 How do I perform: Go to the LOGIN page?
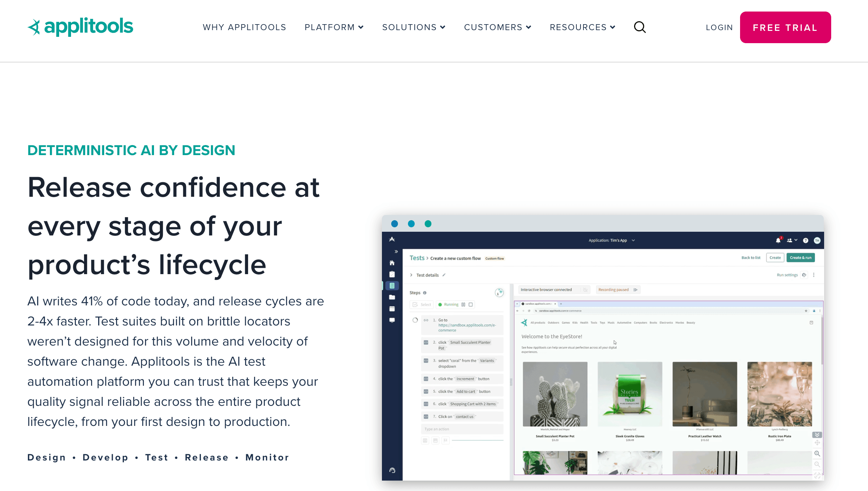pyautogui.click(x=719, y=28)
